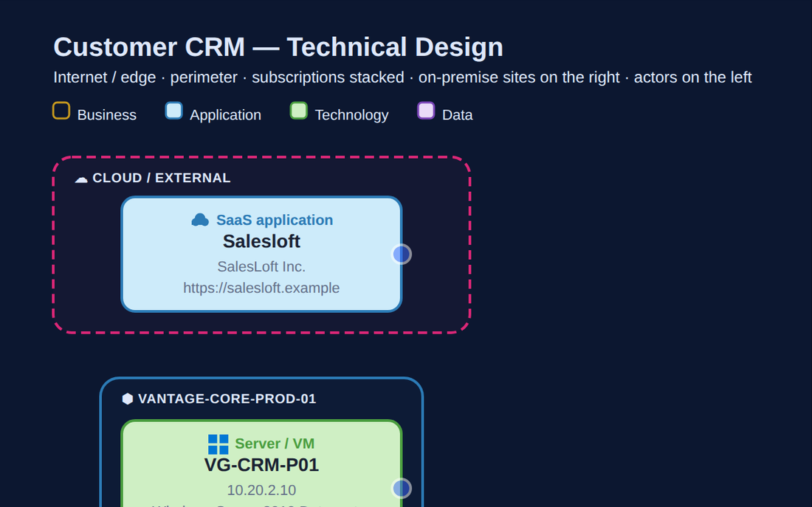
Task: Click the SaaS application type label
Action: coord(275,220)
